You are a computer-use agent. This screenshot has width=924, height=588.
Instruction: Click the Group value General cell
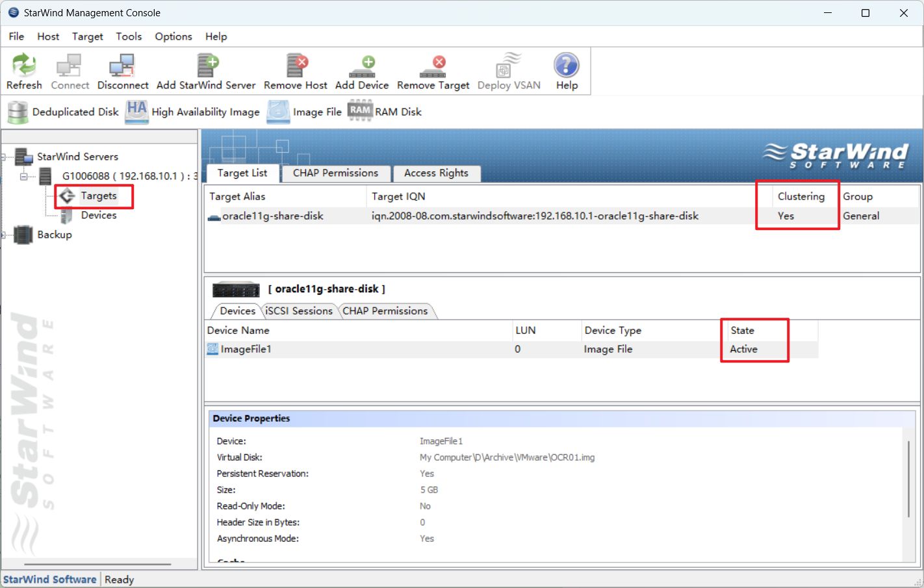coord(861,216)
